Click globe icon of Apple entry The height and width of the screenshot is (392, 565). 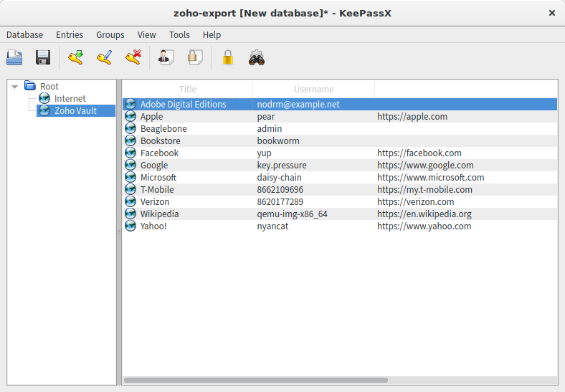(x=130, y=116)
